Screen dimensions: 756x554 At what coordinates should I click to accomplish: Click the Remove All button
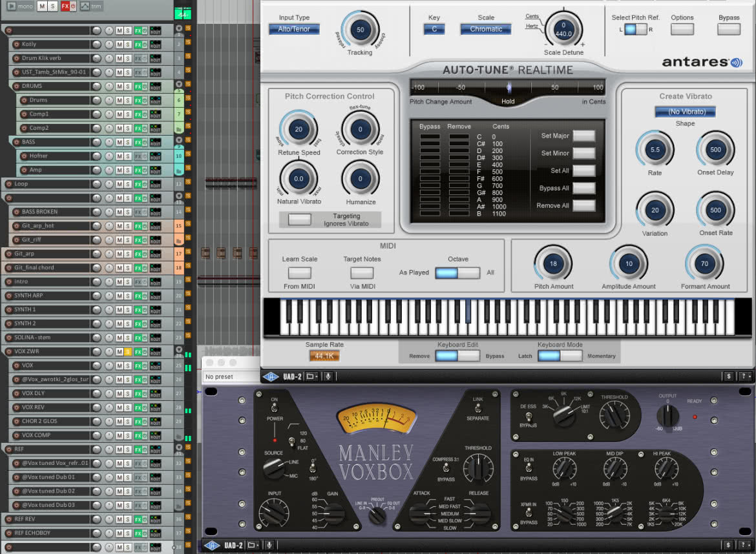584,206
